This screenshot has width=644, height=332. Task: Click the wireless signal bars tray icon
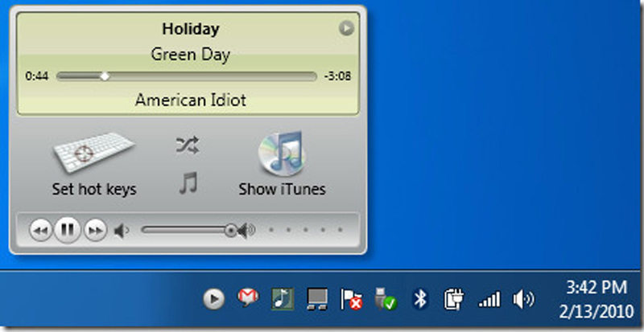489,299
